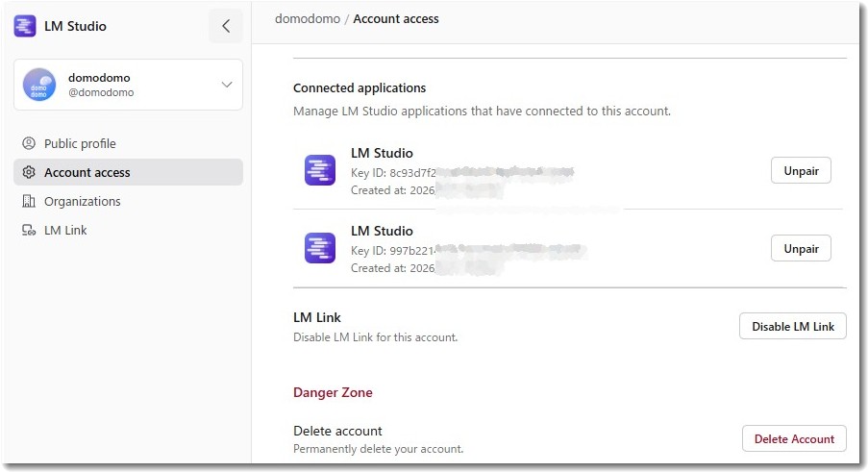Click app icon for Key ID 997b221
The height and width of the screenshot is (472, 868).
[320, 248]
